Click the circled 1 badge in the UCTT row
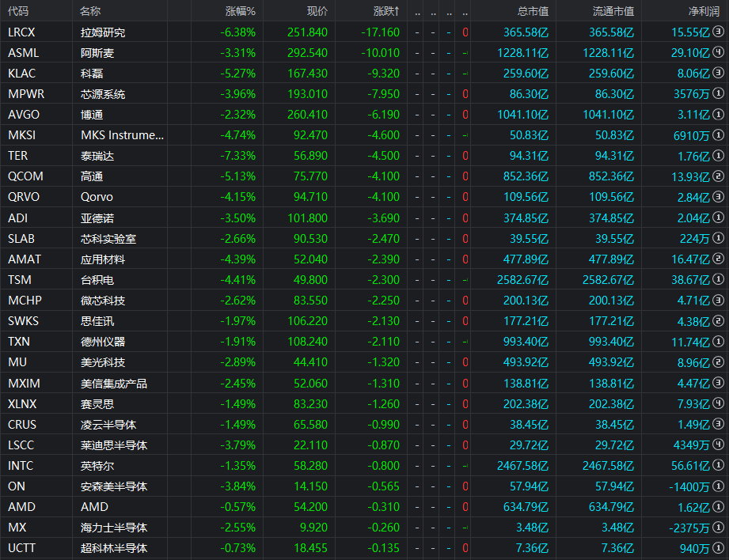The height and width of the screenshot is (560, 729). [718, 548]
